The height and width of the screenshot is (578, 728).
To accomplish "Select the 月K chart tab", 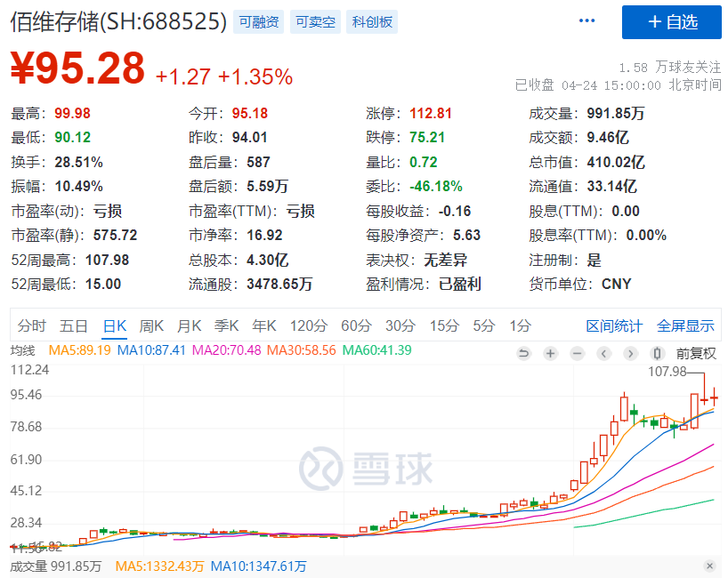I will coord(189,326).
